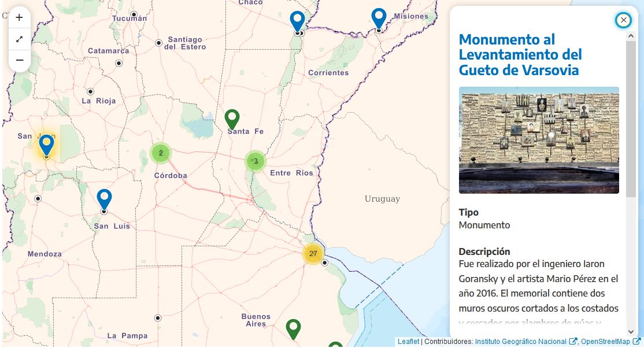The image size is (644, 348).
Task: Close the monument info panel
Action: [623, 20]
